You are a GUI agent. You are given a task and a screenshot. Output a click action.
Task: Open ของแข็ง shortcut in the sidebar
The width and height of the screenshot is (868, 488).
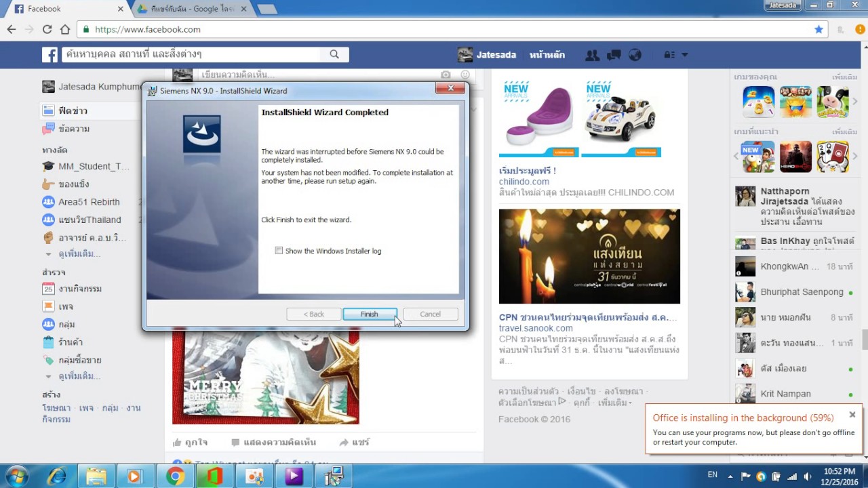click(x=66, y=184)
